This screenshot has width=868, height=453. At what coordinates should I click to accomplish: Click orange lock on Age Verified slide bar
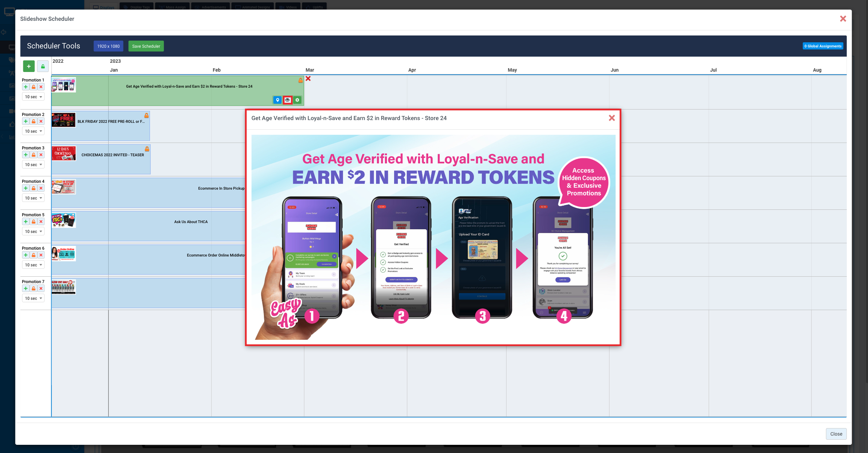(x=300, y=81)
